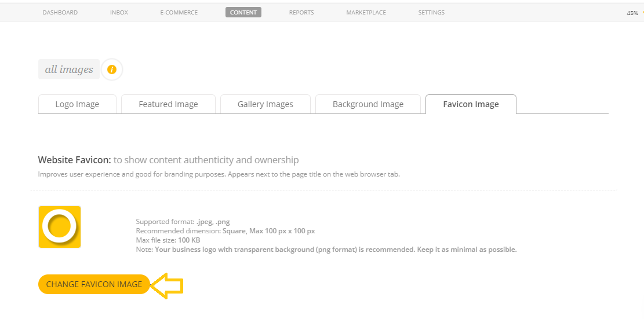644x319 pixels.
Task: Click the Change Favicon Image button
Action: [94, 284]
